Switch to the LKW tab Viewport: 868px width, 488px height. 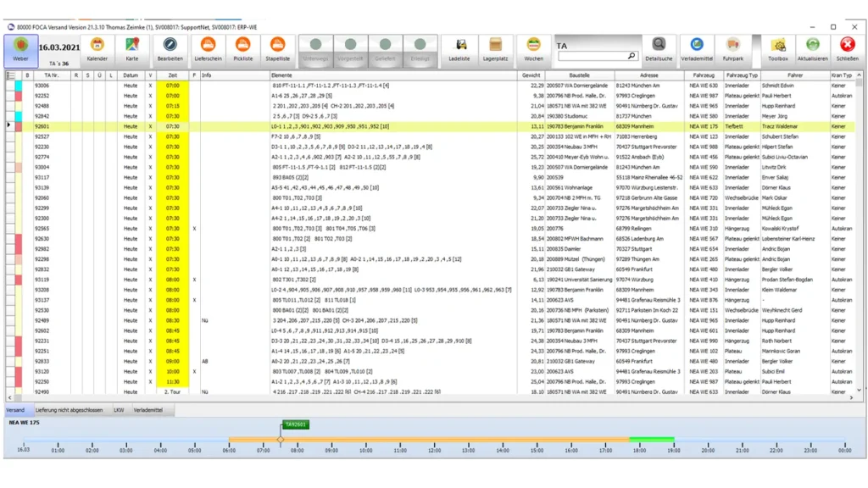coord(119,410)
